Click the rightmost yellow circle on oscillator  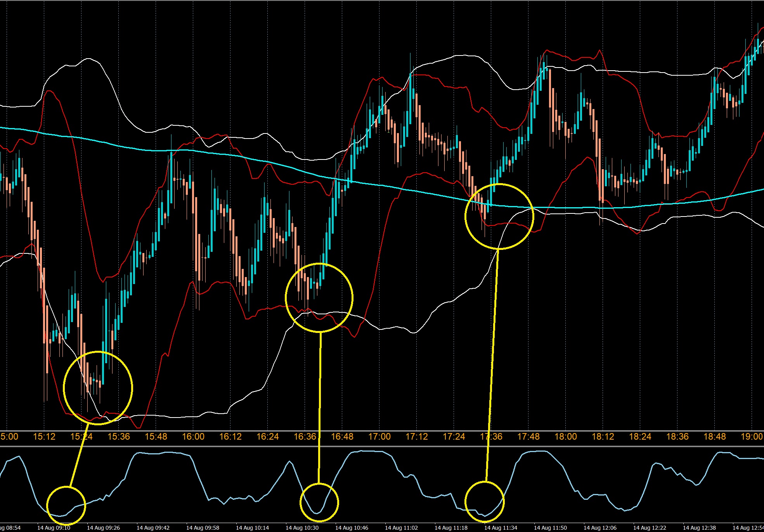(x=485, y=502)
